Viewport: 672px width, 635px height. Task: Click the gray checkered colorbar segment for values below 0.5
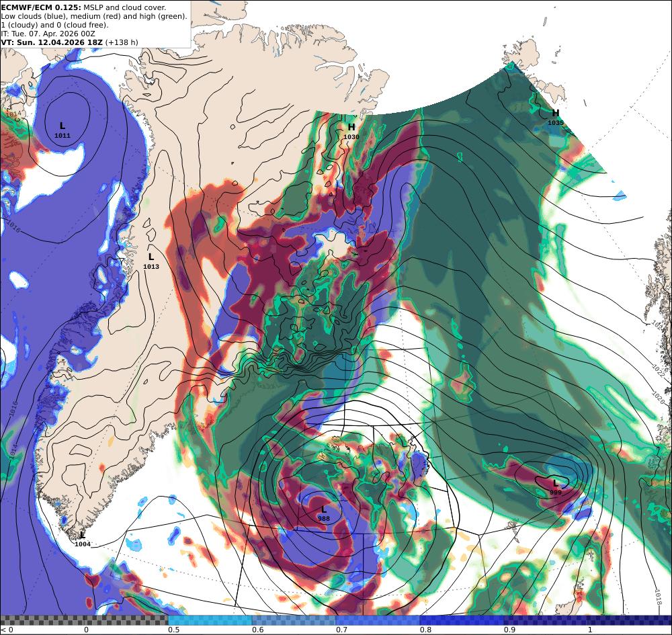(84, 620)
